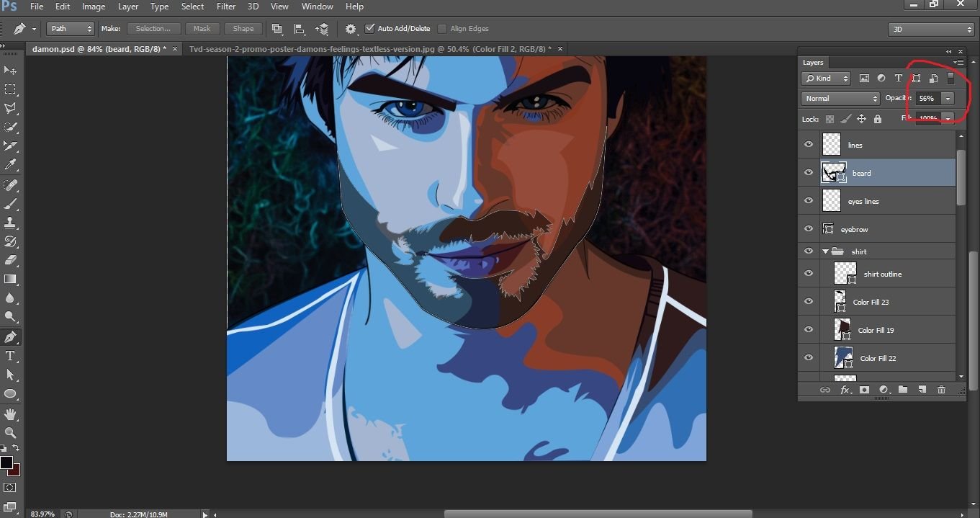Viewport: 980px width, 518px height.
Task: Select the Polygonal Lasso tool
Action: click(x=11, y=108)
